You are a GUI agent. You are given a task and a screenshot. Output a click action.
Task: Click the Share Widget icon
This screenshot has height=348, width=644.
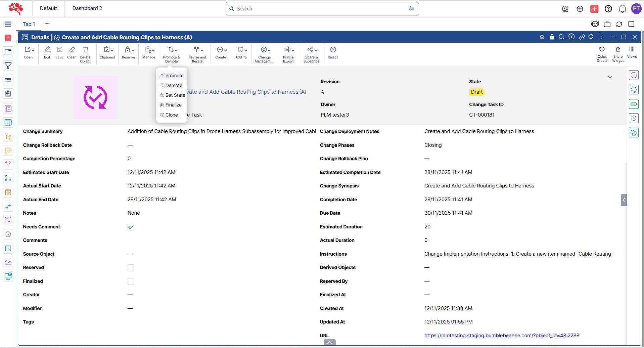point(617,49)
